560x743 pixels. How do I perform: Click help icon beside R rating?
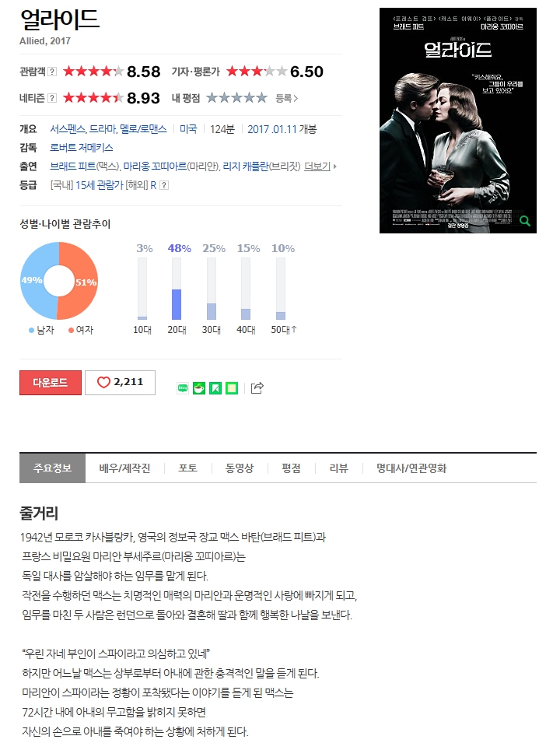point(164,185)
